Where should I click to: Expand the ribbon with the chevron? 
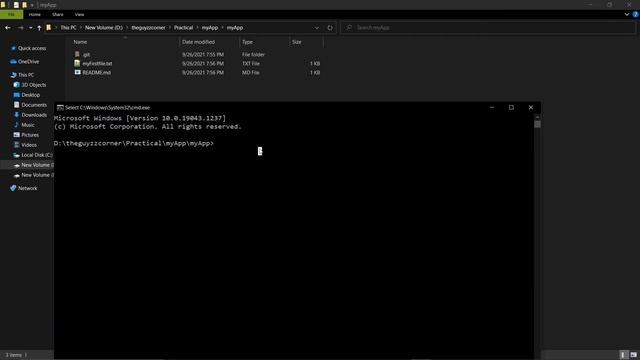coord(627,14)
